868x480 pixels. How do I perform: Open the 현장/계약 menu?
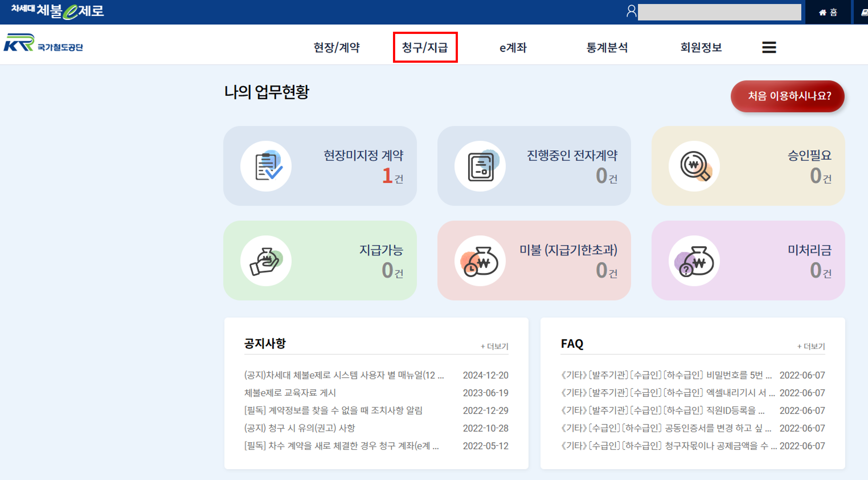point(336,47)
